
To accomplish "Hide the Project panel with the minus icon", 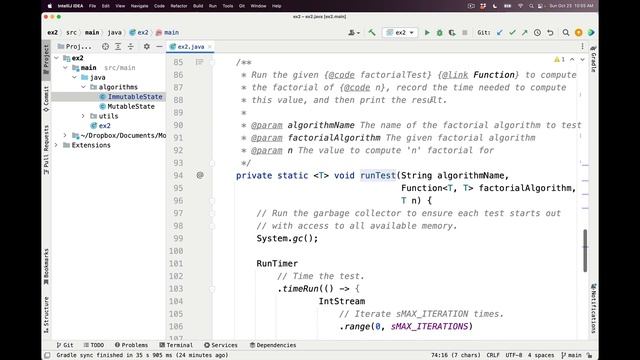I will coord(159,47).
